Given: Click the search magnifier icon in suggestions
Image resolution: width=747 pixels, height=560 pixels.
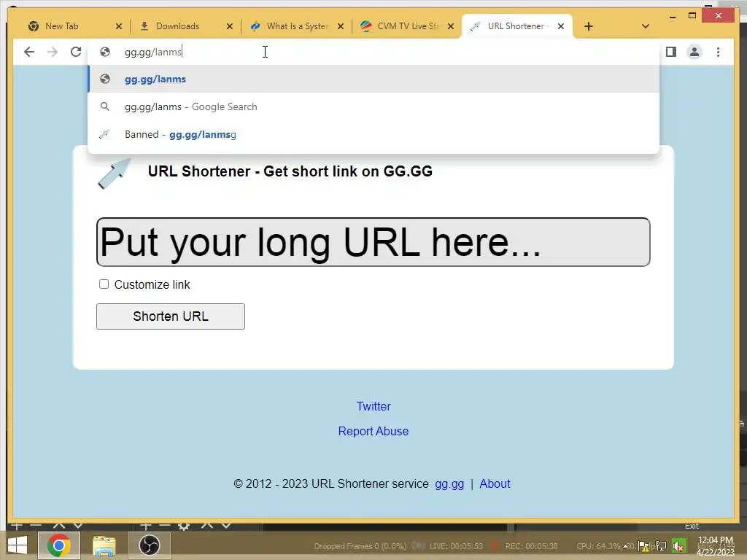Looking at the screenshot, I should [x=105, y=106].
